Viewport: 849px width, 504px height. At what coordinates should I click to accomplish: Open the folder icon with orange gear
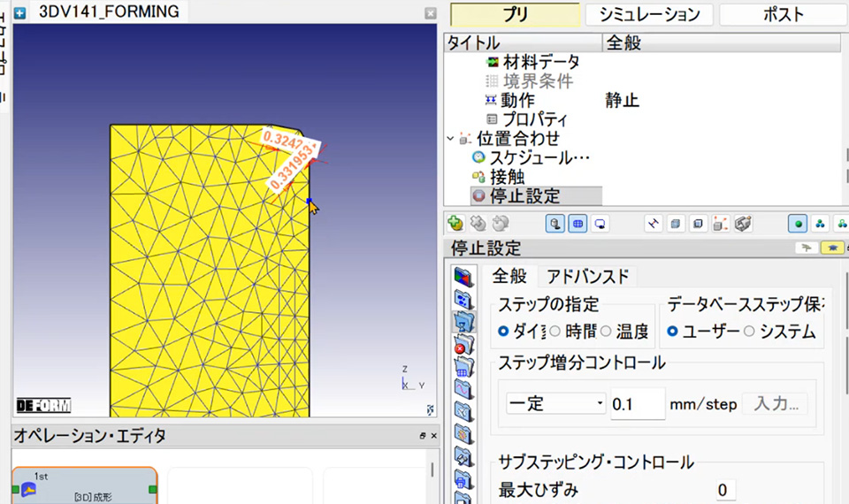463,434
